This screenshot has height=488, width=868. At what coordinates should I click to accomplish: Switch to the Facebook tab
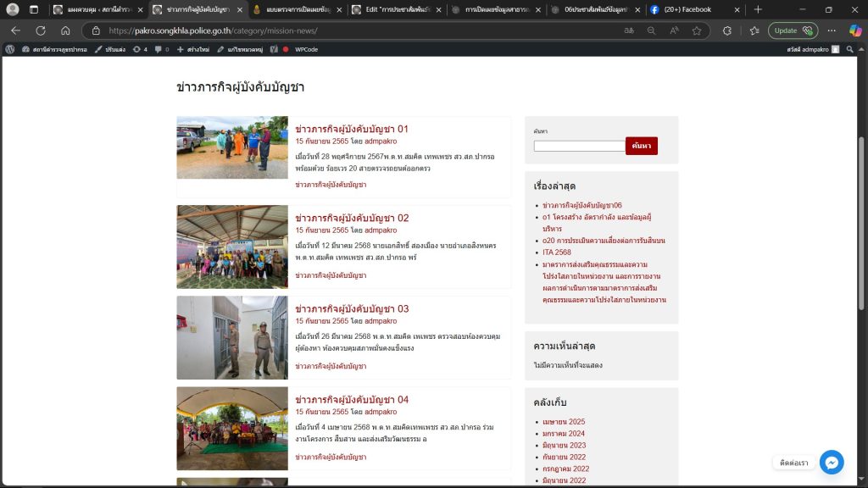pos(687,9)
